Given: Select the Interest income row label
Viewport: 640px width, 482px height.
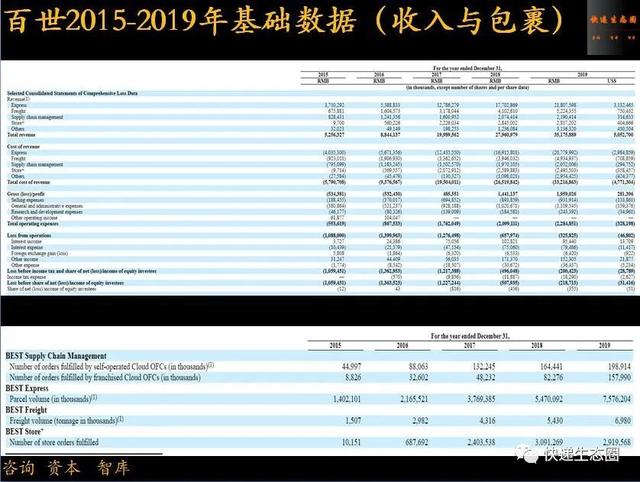Looking at the screenshot, I should (26, 242).
